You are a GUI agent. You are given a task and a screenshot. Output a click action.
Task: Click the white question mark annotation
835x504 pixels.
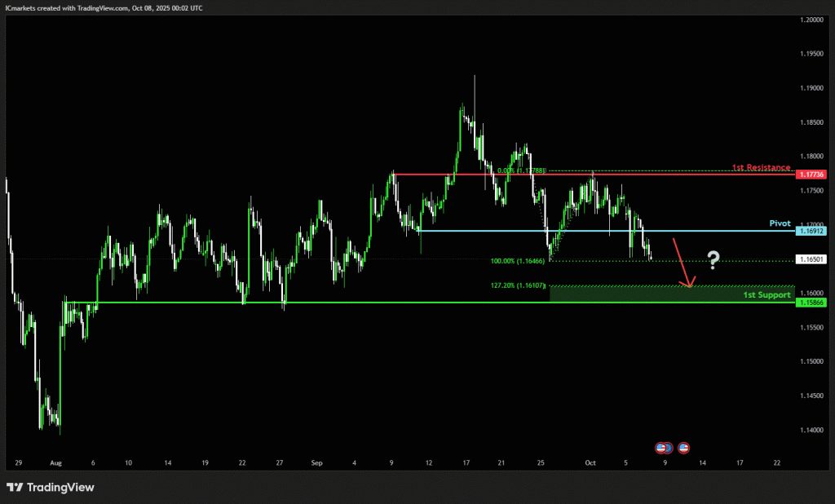coord(714,260)
